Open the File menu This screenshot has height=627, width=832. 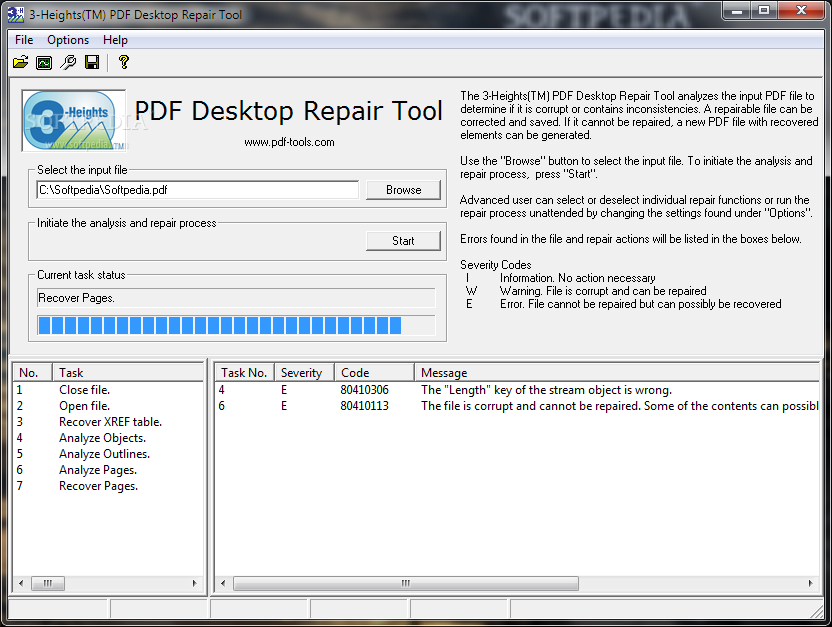pos(24,40)
